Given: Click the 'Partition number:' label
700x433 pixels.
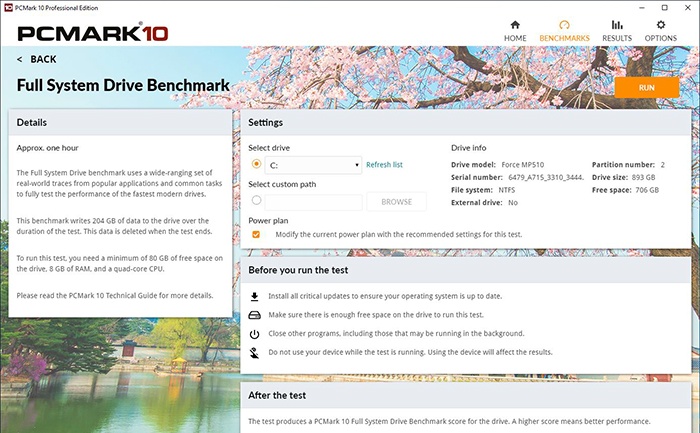Looking at the screenshot, I should click(x=623, y=165).
